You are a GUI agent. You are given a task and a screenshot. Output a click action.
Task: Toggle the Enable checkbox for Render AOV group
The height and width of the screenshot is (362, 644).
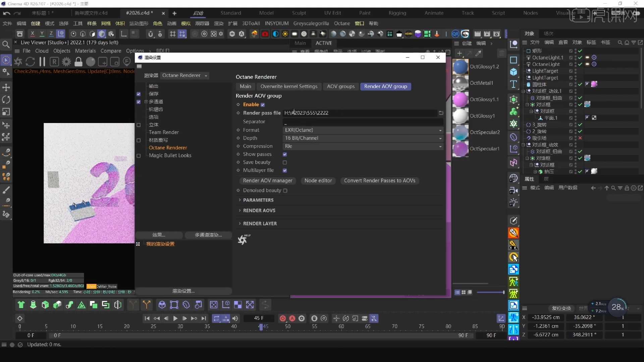coord(263,105)
